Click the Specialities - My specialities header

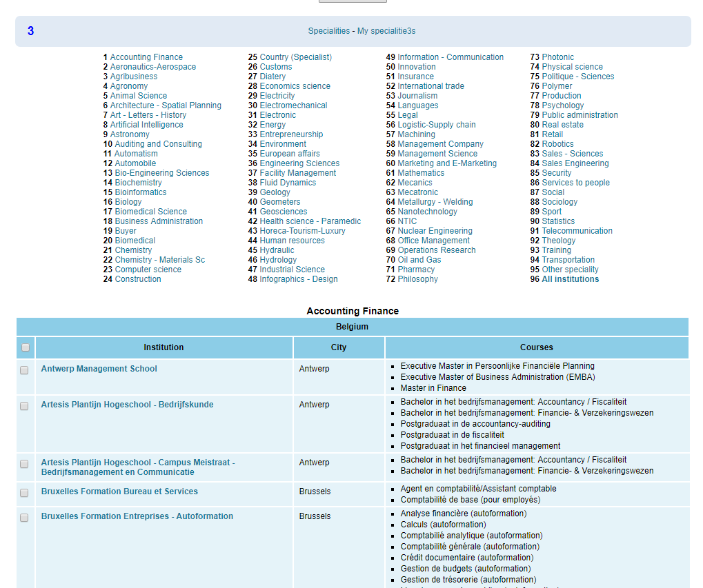click(362, 31)
